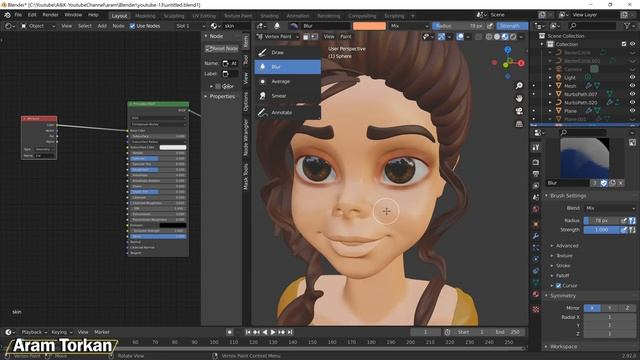The height and width of the screenshot is (360, 640).
Task: Select the Average brush tool
Action: pos(288,81)
